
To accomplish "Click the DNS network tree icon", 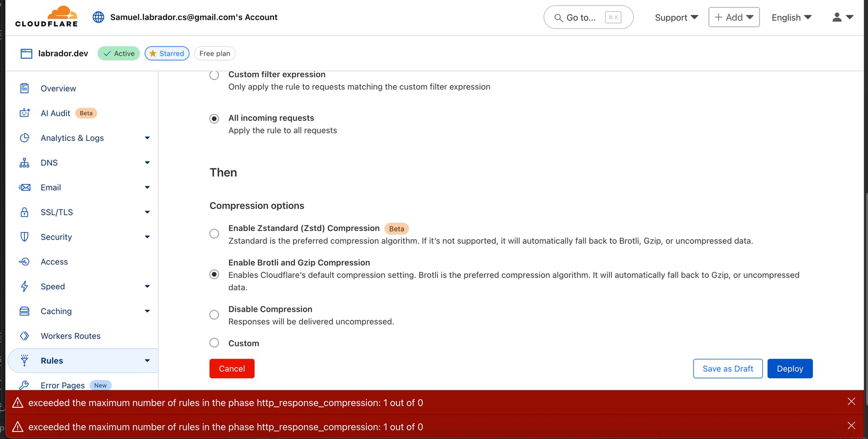I will click(x=24, y=163).
